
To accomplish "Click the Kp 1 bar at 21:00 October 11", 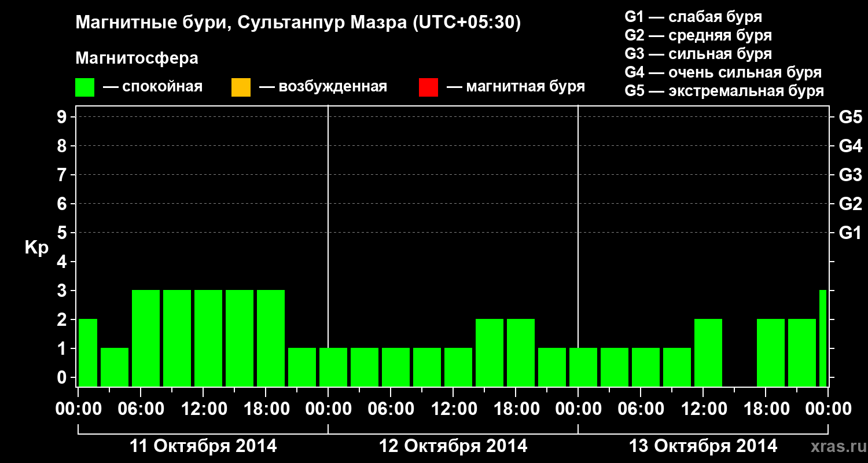I will (302, 367).
